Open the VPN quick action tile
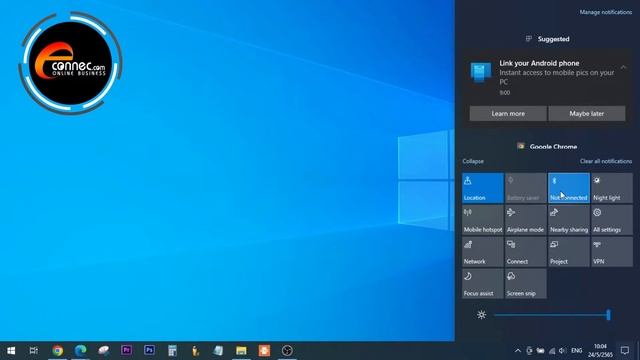 [611, 252]
